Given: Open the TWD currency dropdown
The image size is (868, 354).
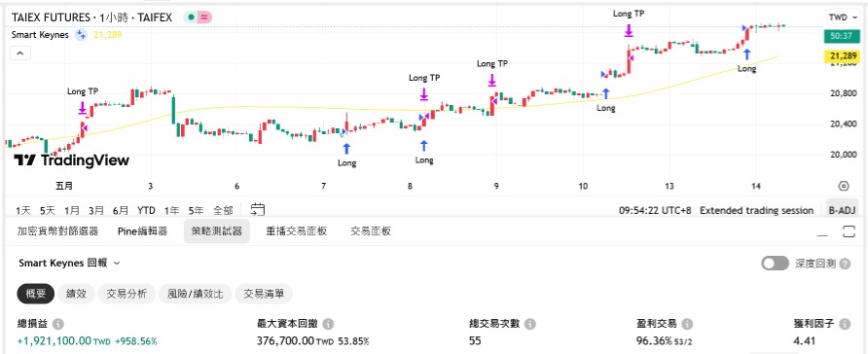Looking at the screenshot, I should 842,18.
